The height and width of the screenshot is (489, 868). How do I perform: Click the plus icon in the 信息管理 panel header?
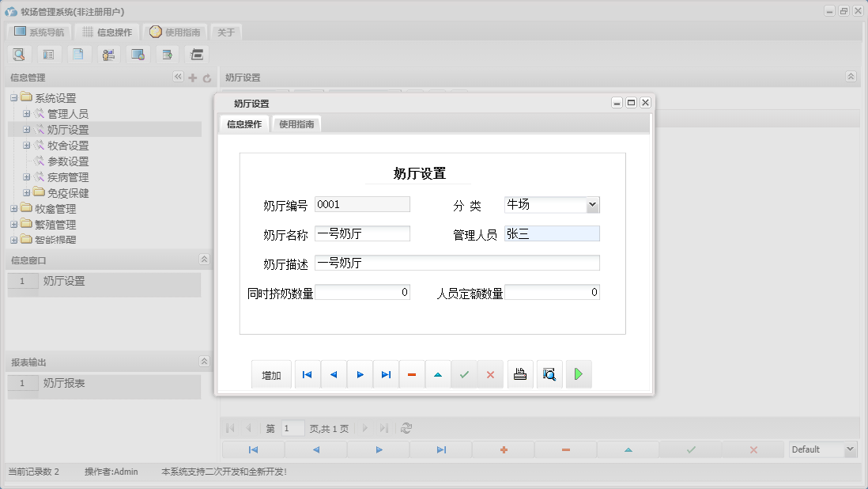(x=193, y=78)
